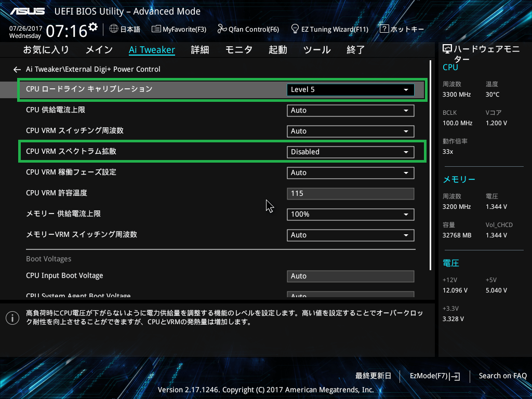Click the MyFavorite list icon
Screen dimensions: 532x399
click(156, 29)
